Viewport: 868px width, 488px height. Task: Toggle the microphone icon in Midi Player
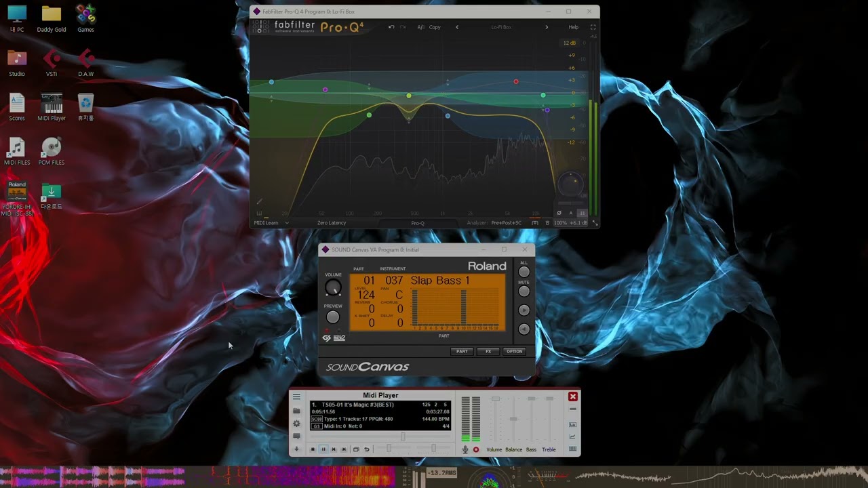click(x=465, y=449)
